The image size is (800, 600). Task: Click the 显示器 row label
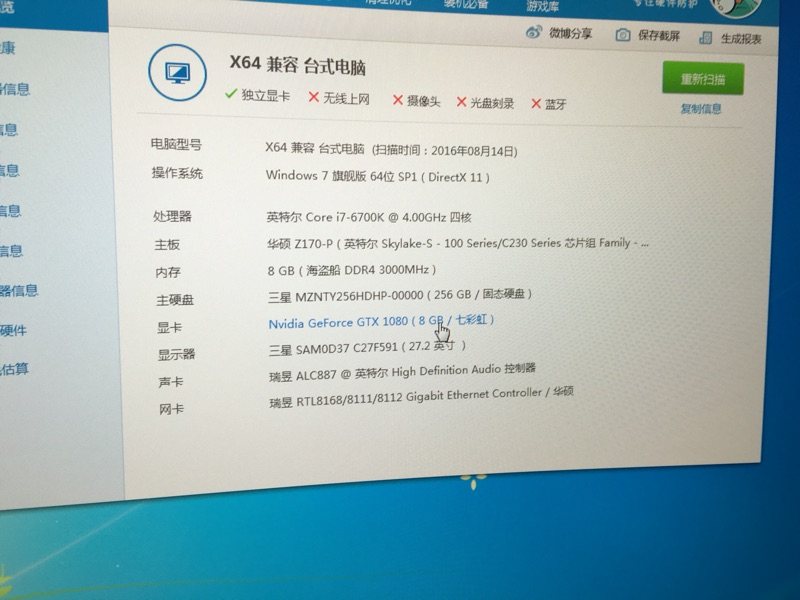177,355
